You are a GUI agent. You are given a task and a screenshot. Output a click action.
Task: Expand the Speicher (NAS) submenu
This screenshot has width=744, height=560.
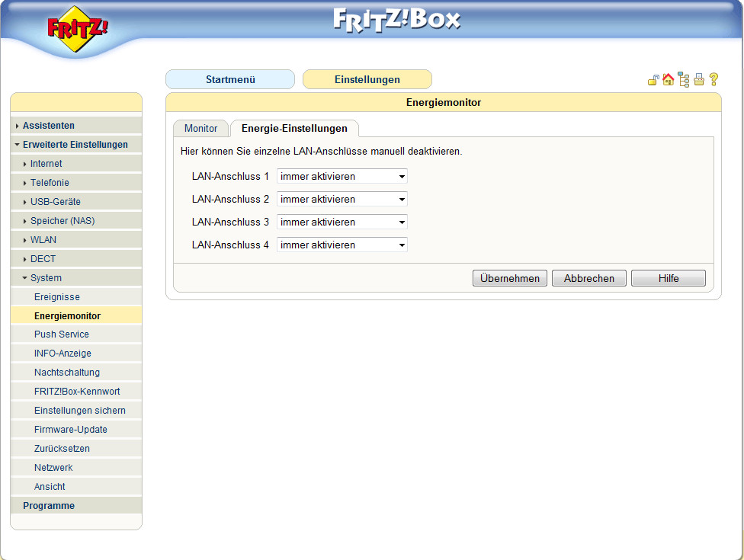(x=76, y=220)
